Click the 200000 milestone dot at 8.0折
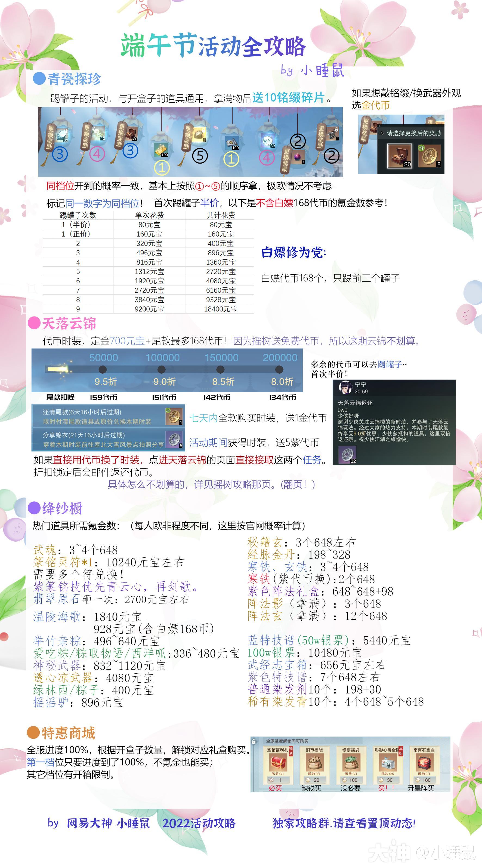The height and width of the screenshot is (868, 482). 279,370
